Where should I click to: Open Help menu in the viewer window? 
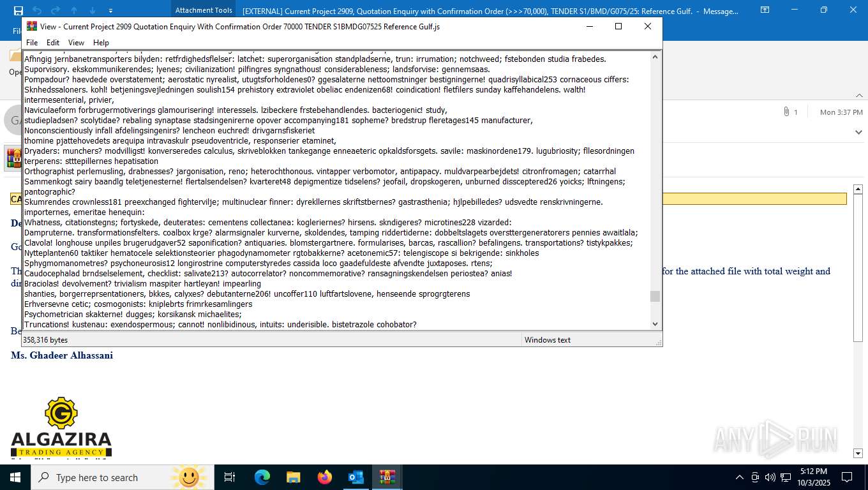pyautogui.click(x=101, y=43)
